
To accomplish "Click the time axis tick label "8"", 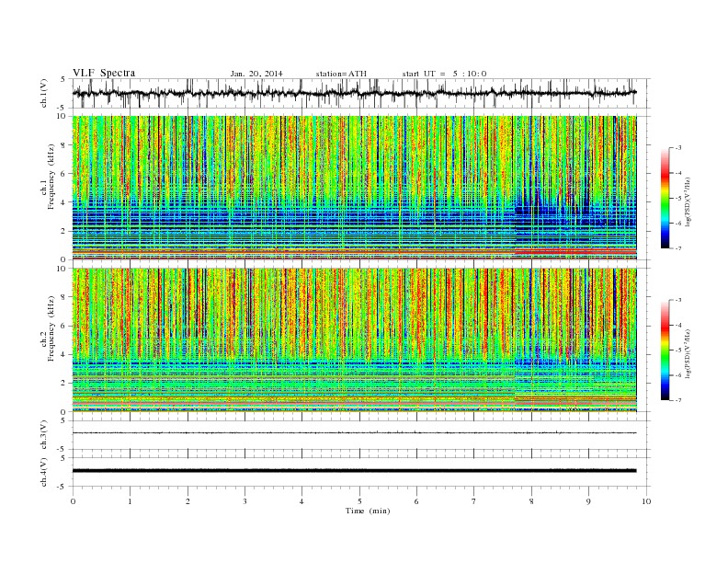I will 531,501.
